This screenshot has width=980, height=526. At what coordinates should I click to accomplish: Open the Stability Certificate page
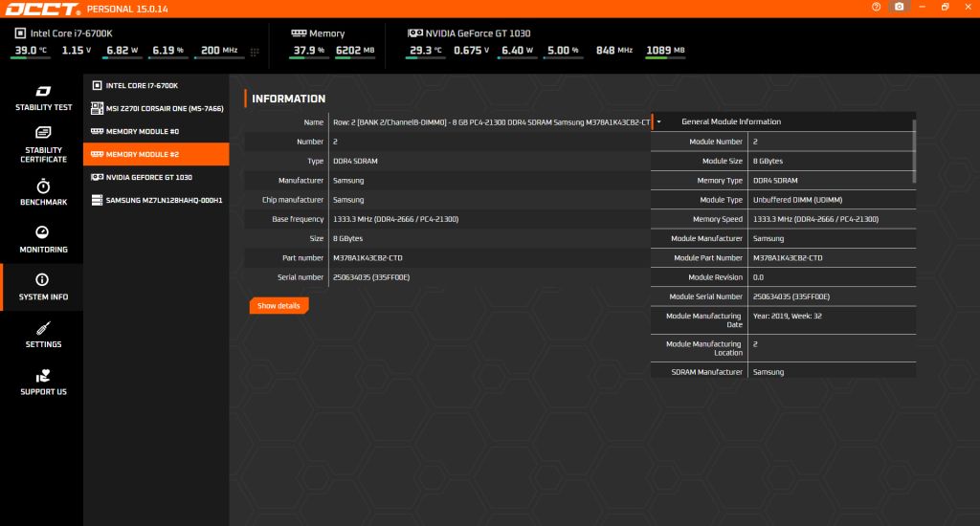tap(42, 144)
